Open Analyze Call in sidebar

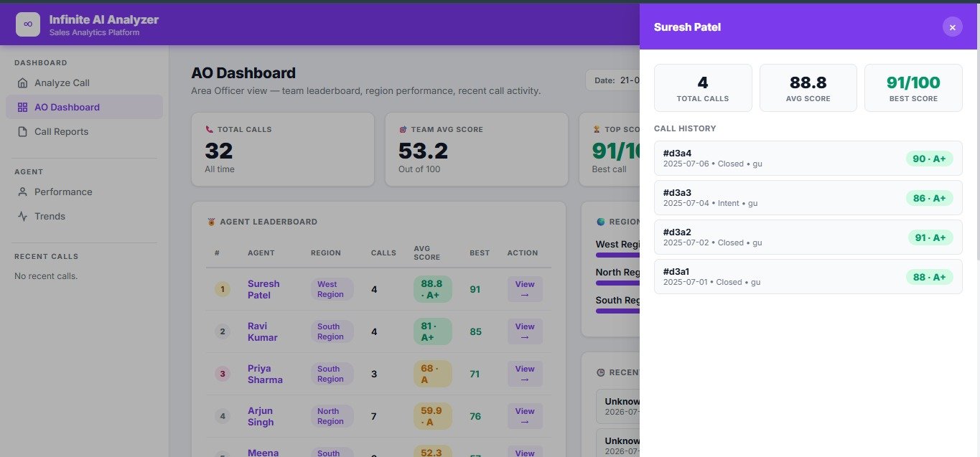click(84, 83)
